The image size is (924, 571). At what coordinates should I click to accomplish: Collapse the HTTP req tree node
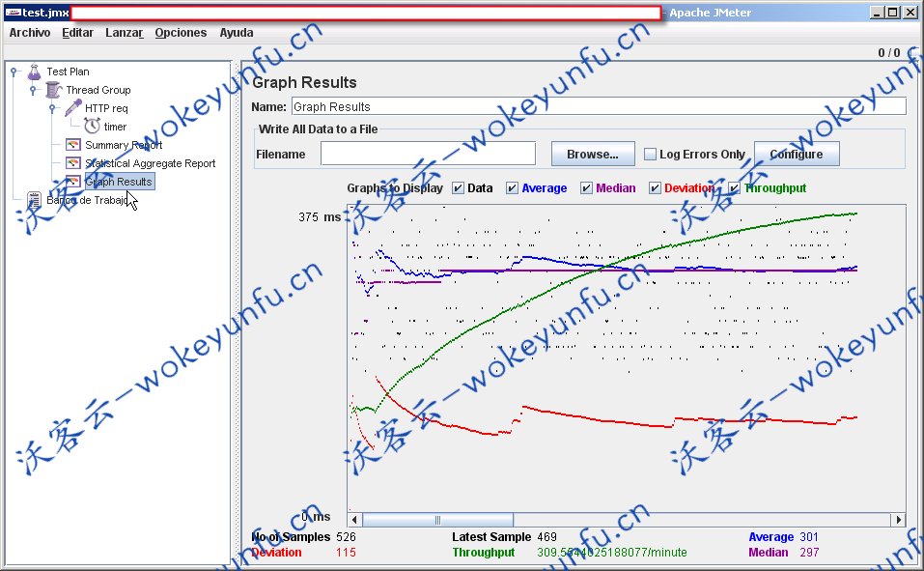52,108
